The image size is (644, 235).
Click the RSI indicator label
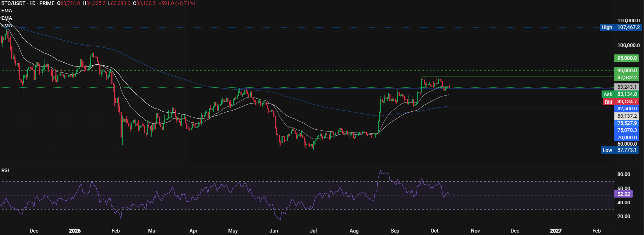pyautogui.click(x=5, y=170)
